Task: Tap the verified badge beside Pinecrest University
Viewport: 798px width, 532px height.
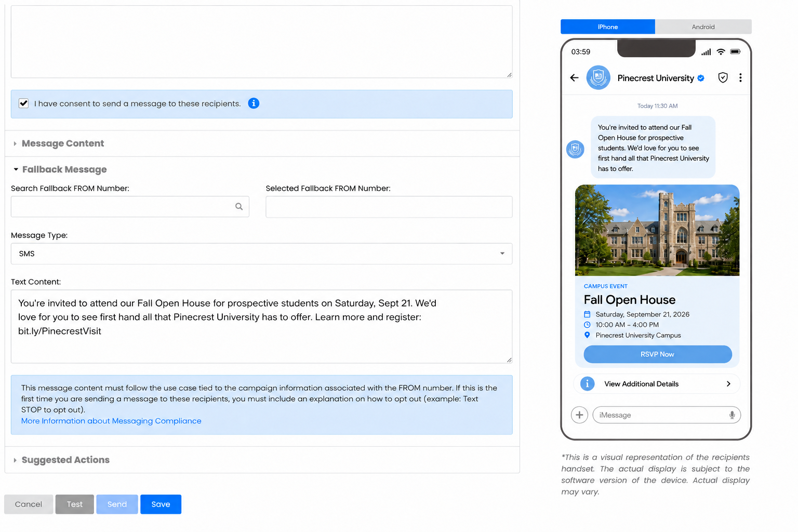Action: point(701,78)
